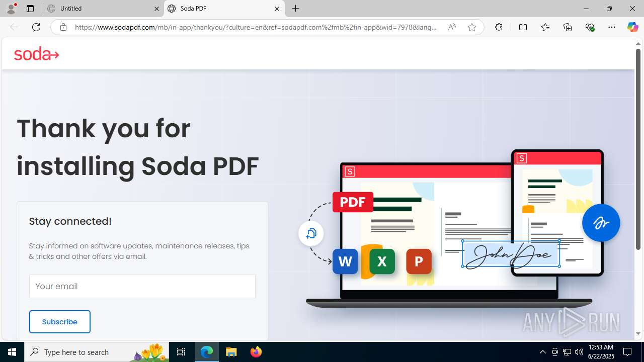Image resolution: width=644 pixels, height=362 pixels.
Task: Click the Stay connected! heading
Action: 70,221
